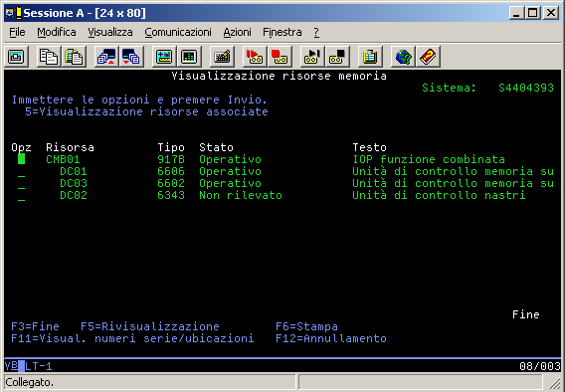Quit macro playback toolbar icon
The width and height of the screenshot is (565, 392).
tap(337, 57)
